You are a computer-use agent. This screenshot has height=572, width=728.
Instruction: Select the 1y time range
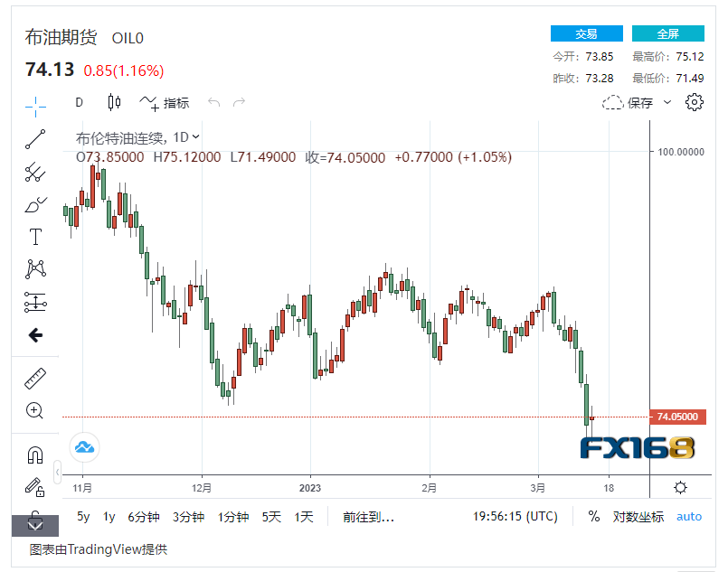coord(109,517)
